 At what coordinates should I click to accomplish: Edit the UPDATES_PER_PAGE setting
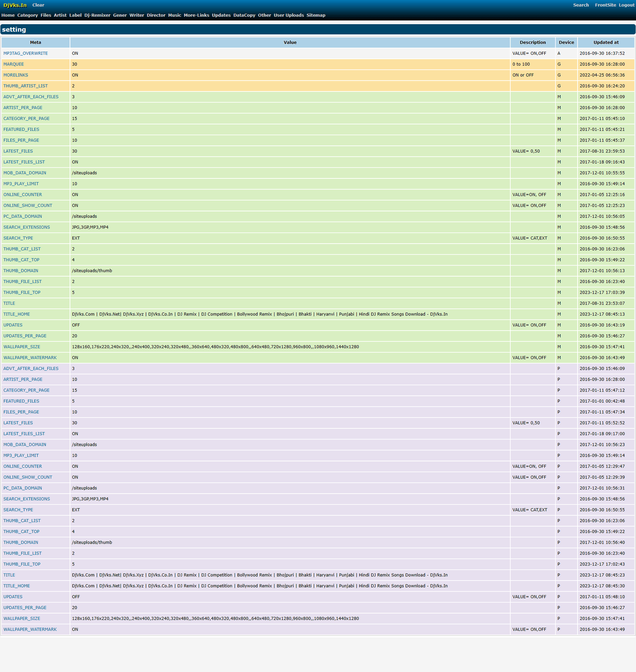[x=24, y=336]
